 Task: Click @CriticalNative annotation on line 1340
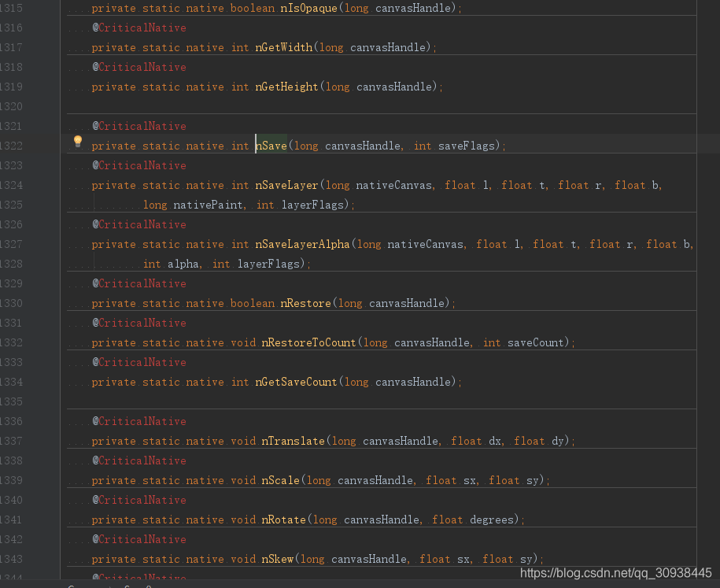(139, 500)
